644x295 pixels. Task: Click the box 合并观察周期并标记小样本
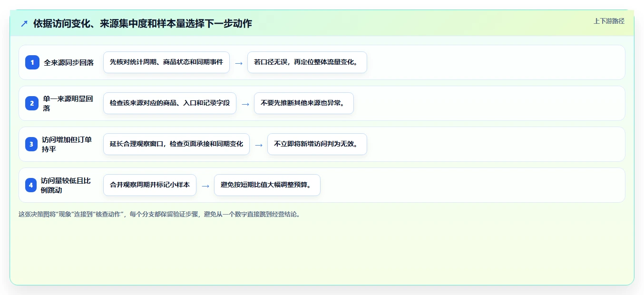tap(150, 185)
